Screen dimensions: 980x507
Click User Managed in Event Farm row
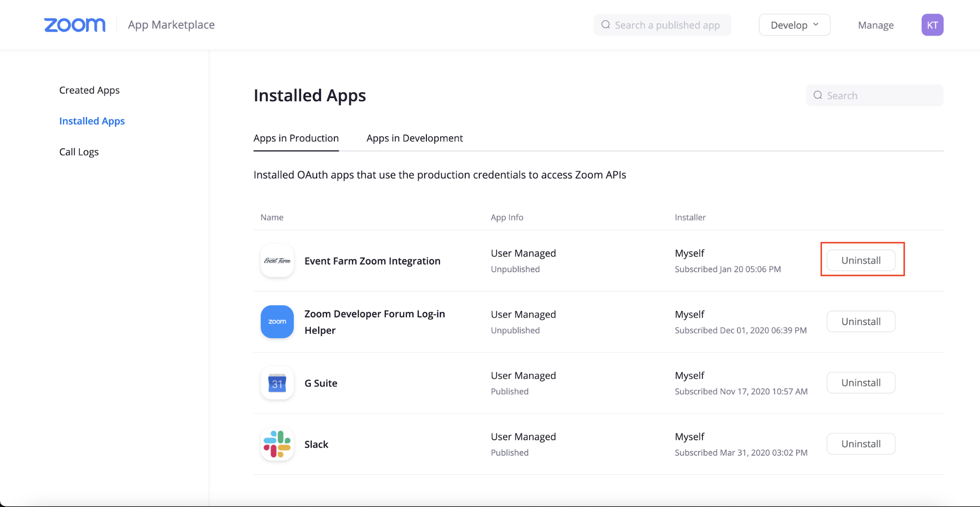(523, 253)
